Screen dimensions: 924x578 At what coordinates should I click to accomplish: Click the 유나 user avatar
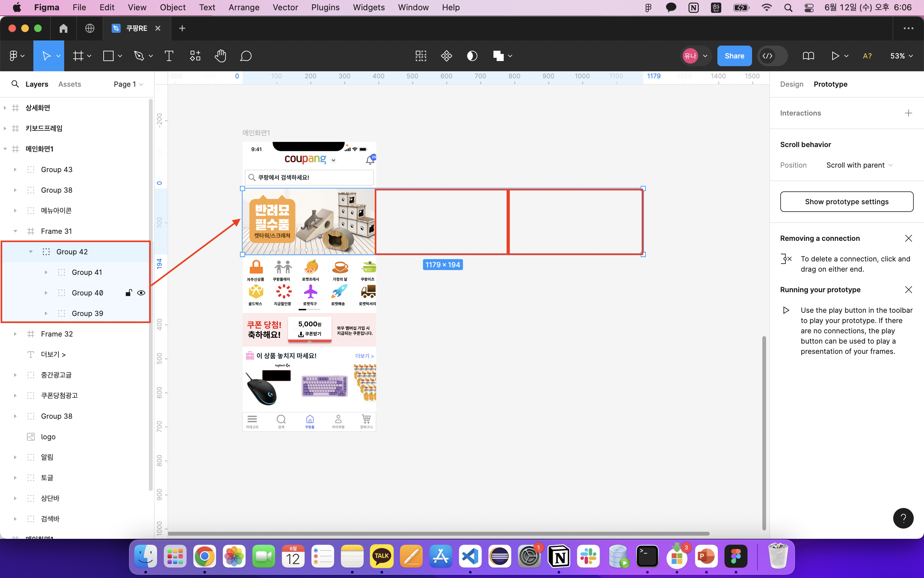pyautogui.click(x=690, y=56)
